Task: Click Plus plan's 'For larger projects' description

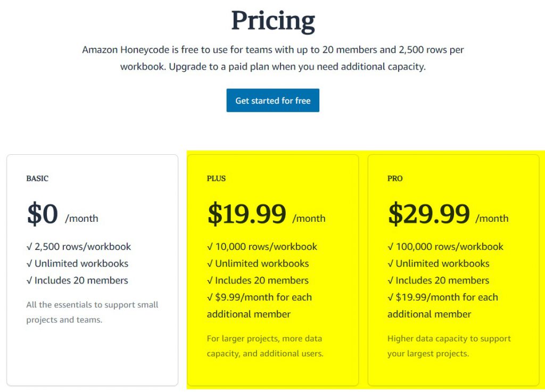Action: pyautogui.click(x=265, y=346)
